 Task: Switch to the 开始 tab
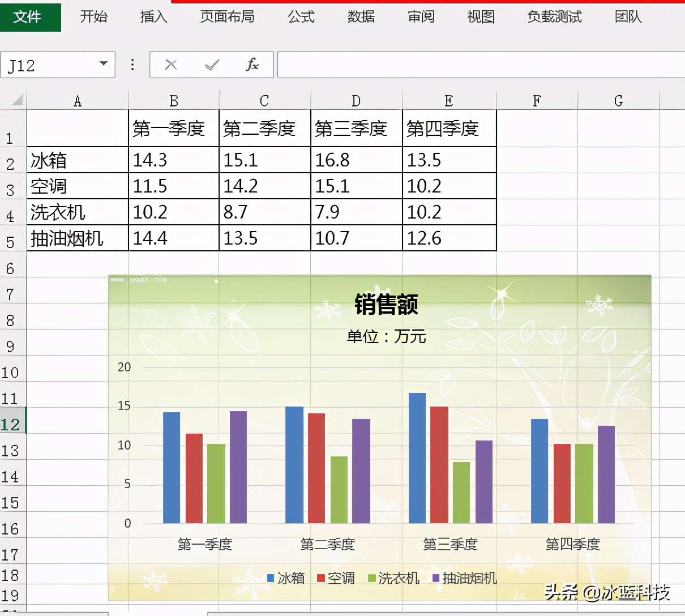93,17
